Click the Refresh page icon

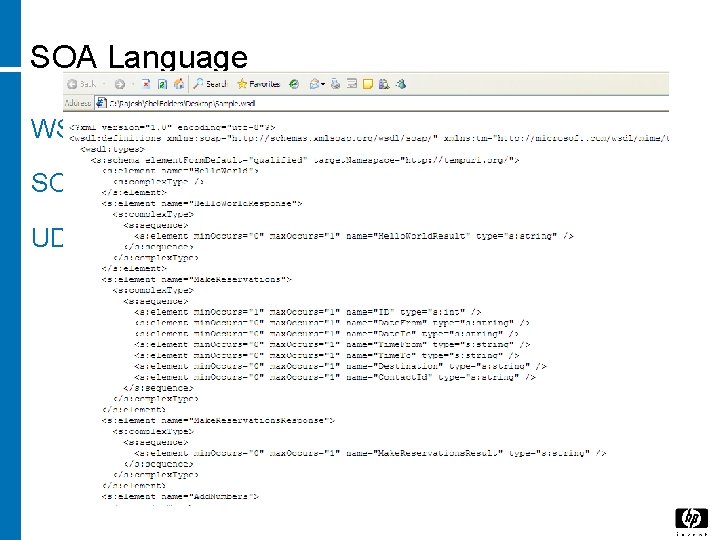tap(162, 84)
